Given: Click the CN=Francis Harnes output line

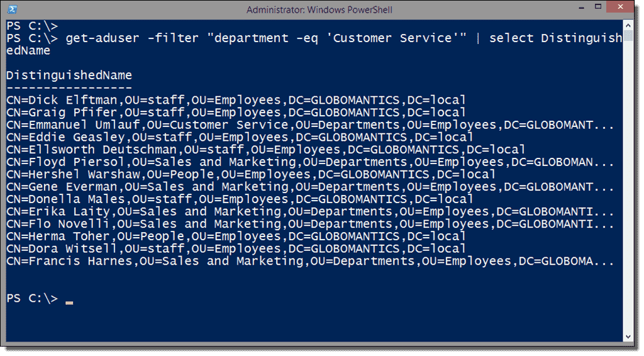Looking at the screenshot, I should (308, 261).
